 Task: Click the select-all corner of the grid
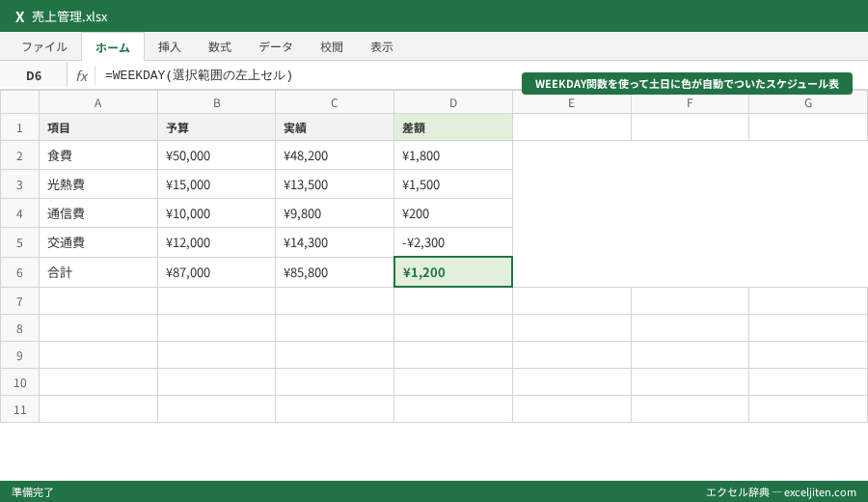click(19, 103)
